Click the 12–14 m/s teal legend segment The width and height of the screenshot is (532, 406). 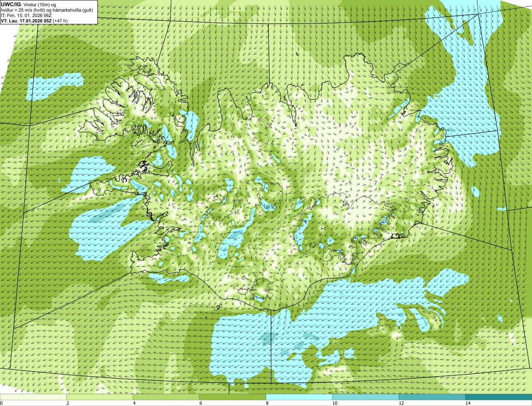[x=432, y=397]
